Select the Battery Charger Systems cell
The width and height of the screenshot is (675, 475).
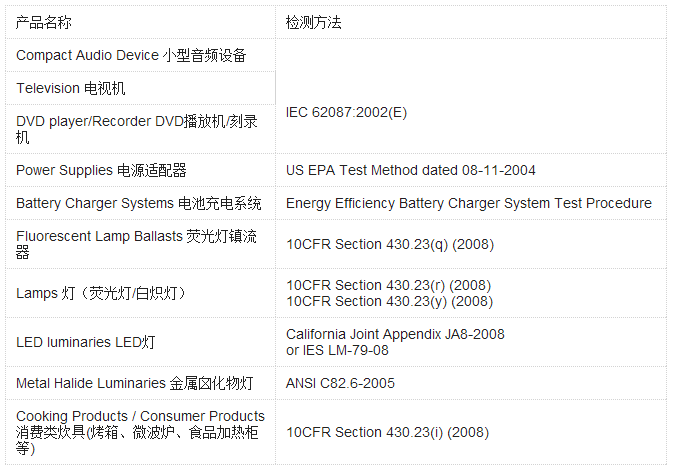[139, 203]
